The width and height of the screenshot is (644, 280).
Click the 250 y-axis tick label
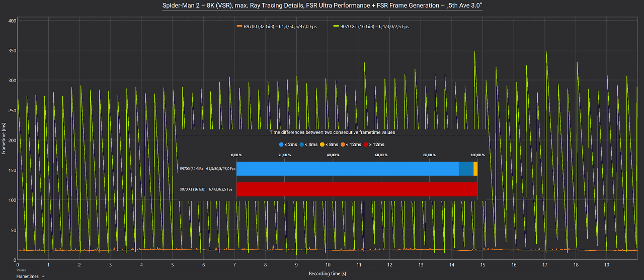click(13, 110)
